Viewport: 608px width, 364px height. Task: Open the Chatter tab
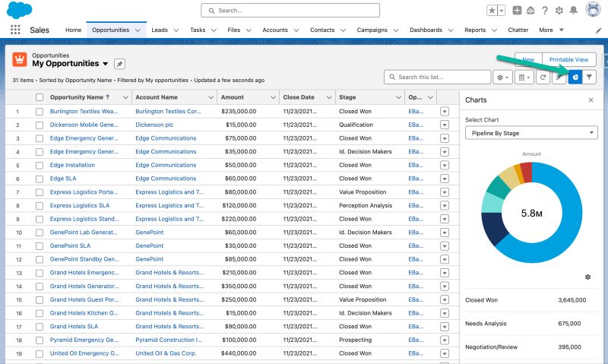[x=518, y=30]
